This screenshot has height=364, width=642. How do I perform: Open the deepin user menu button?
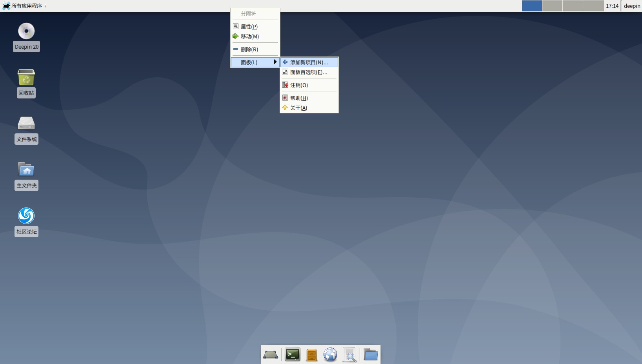(632, 6)
